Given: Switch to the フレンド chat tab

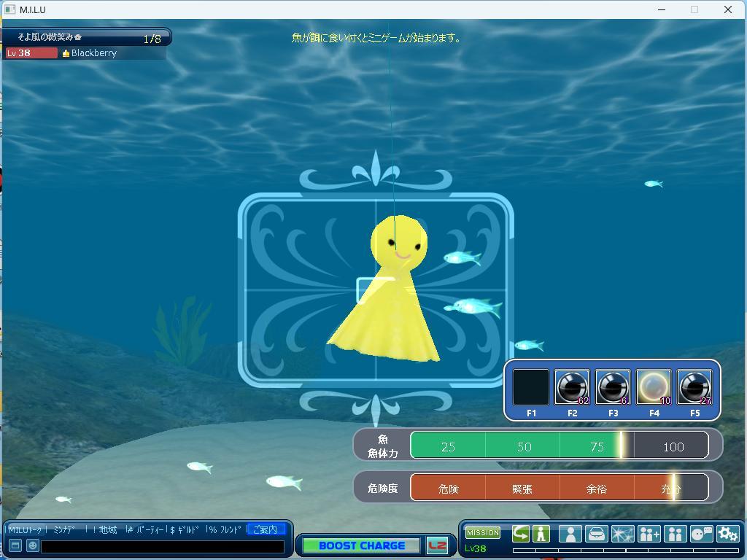Looking at the screenshot, I should [x=225, y=529].
